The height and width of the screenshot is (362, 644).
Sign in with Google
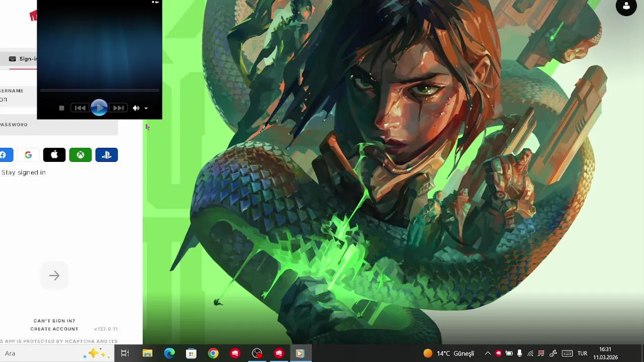(x=28, y=155)
